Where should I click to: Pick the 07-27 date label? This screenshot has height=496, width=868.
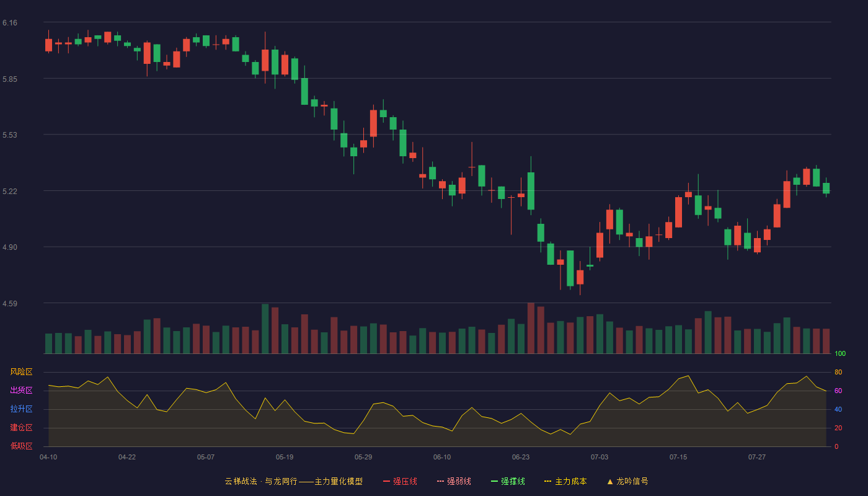[x=757, y=457]
